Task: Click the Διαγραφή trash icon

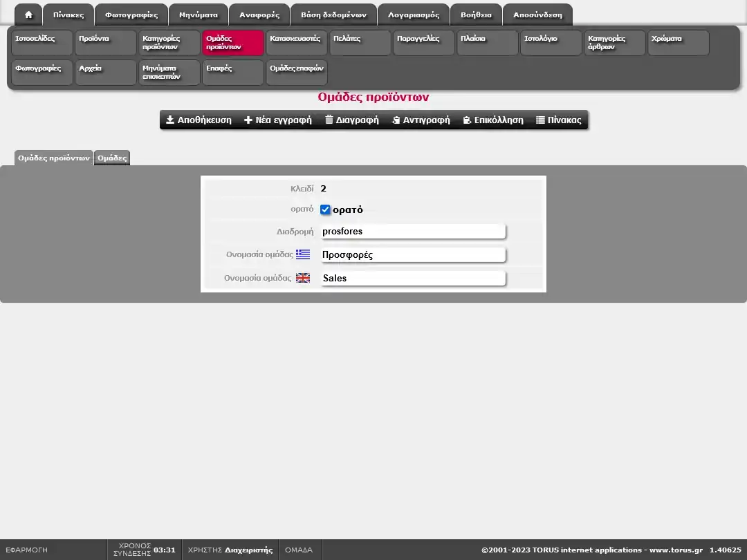Action: click(x=329, y=120)
